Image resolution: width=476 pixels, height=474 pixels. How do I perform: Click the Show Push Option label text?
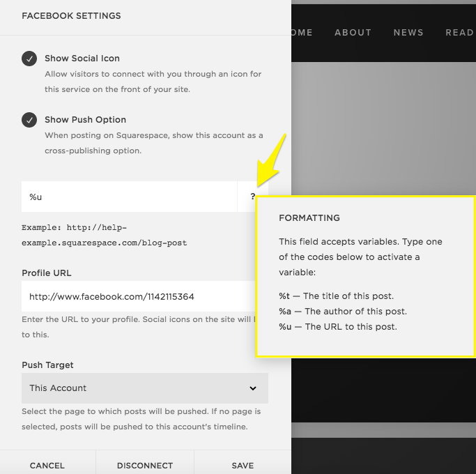[85, 119]
